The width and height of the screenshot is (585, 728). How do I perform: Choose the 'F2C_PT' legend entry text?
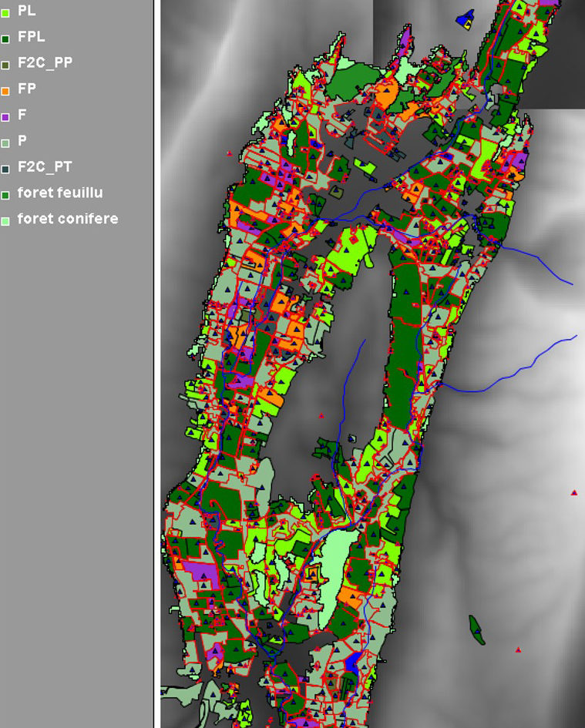pyautogui.click(x=45, y=166)
